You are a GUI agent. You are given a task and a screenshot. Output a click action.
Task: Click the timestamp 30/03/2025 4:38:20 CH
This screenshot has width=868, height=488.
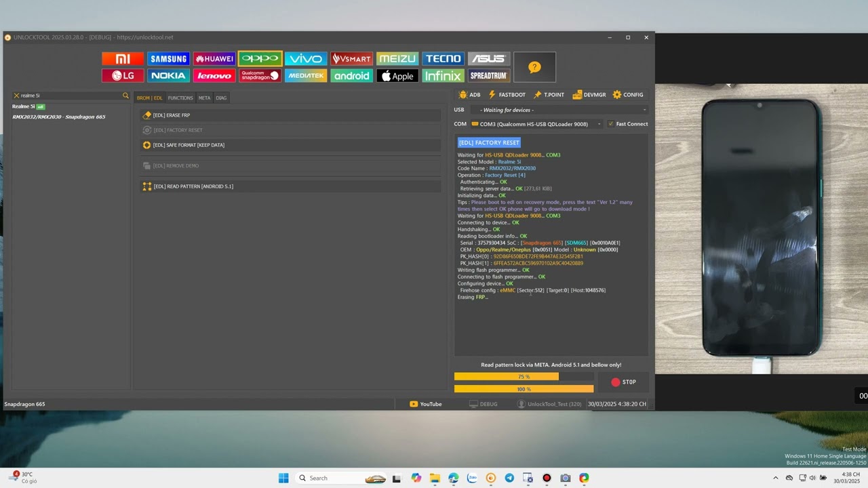pyautogui.click(x=617, y=404)
